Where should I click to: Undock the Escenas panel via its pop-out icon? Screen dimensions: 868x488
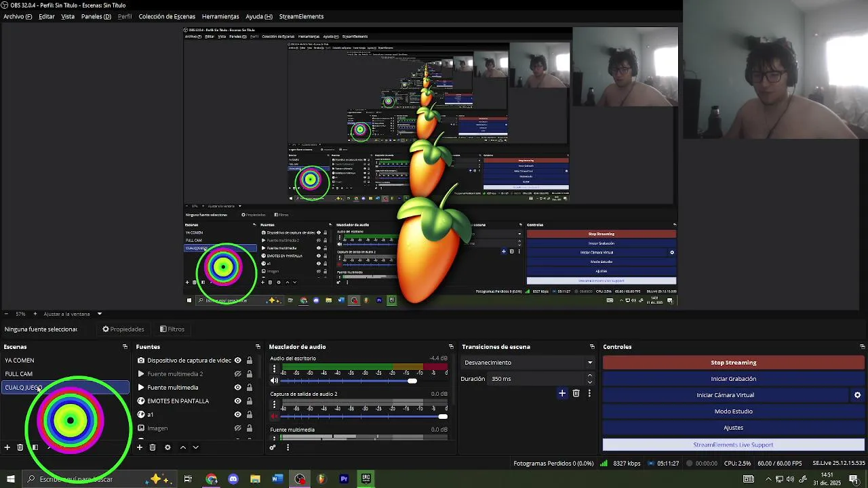click(x=125, y=347)
